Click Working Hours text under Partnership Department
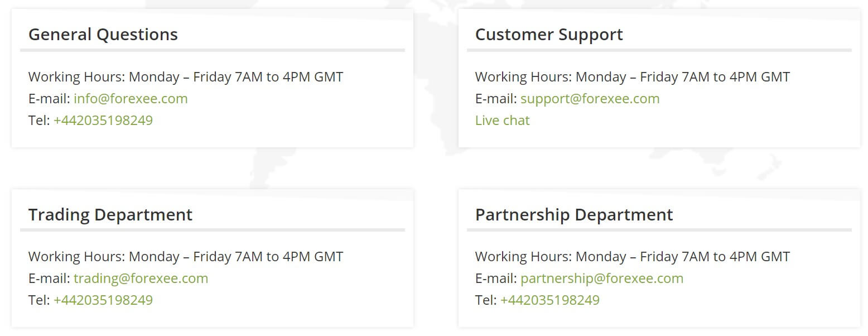This screenshot has width=868, height=336. click(632, 257)
